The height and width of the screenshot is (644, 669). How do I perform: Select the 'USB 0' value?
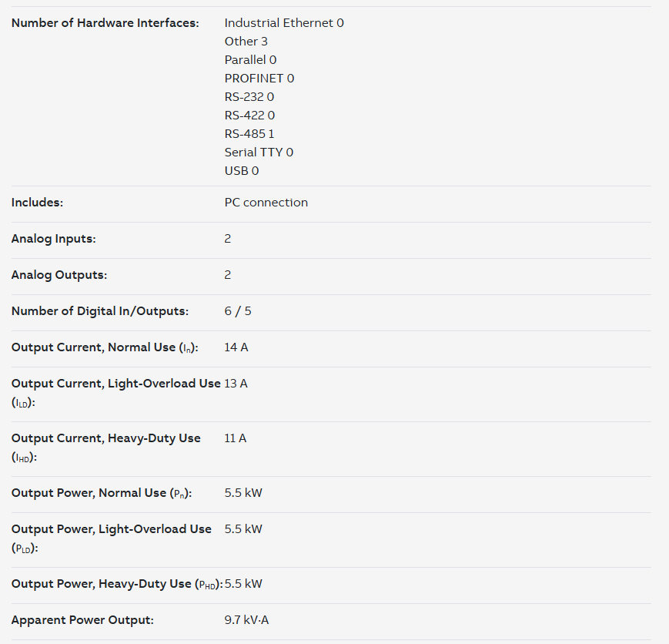point(242,171)
